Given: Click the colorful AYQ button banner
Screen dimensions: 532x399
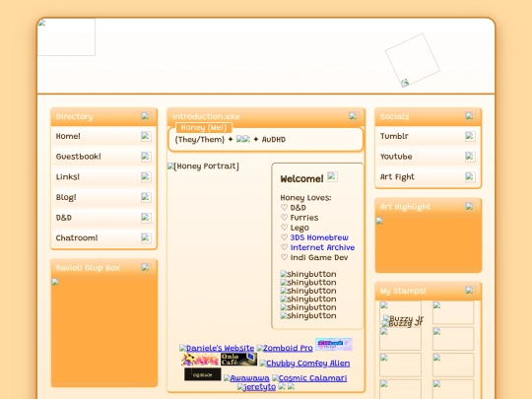Looking at the screenshot, I should [200, 360].
